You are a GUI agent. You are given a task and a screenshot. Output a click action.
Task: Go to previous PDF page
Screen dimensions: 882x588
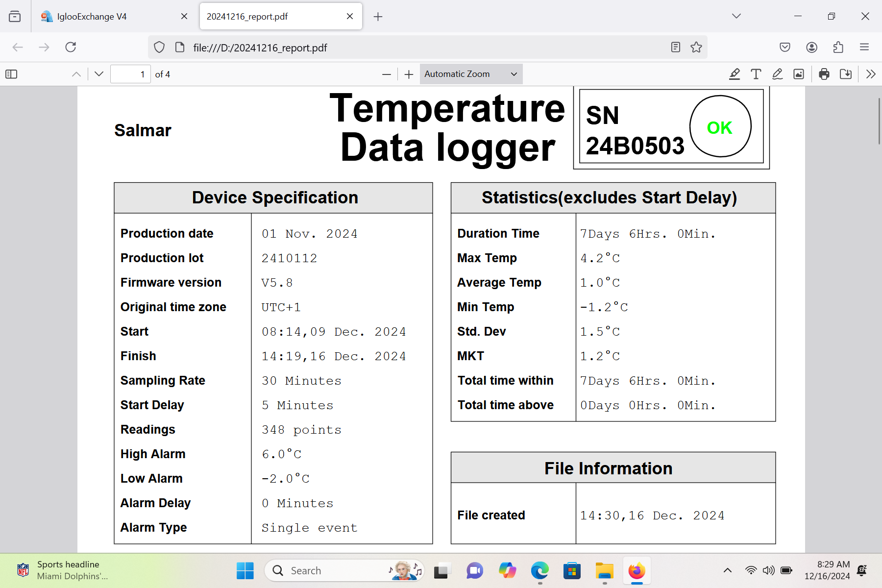coord(76,74)
